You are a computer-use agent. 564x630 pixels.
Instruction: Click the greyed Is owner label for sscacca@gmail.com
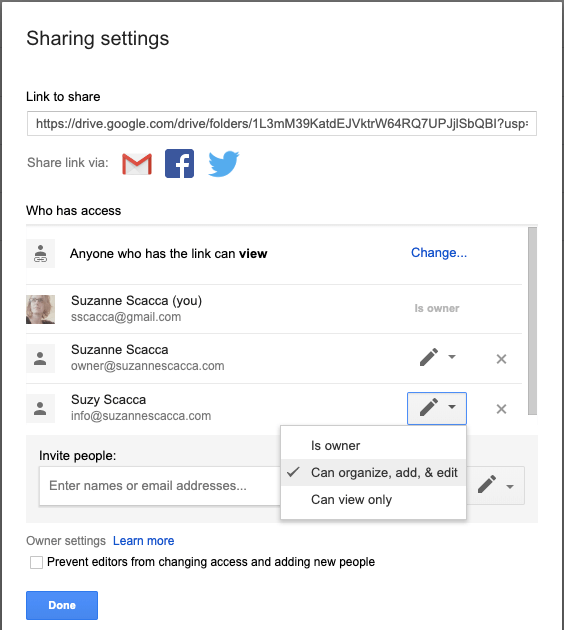click(x=437, y=309)
